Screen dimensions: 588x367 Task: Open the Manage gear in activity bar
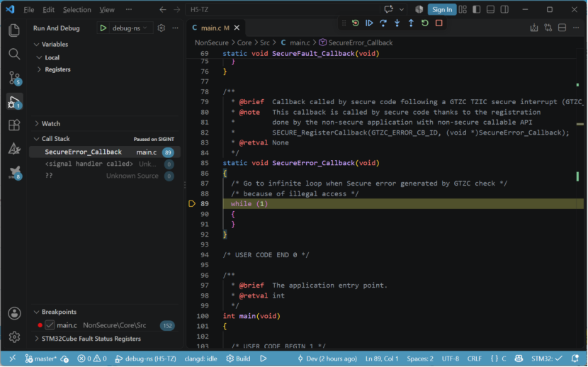14,337
